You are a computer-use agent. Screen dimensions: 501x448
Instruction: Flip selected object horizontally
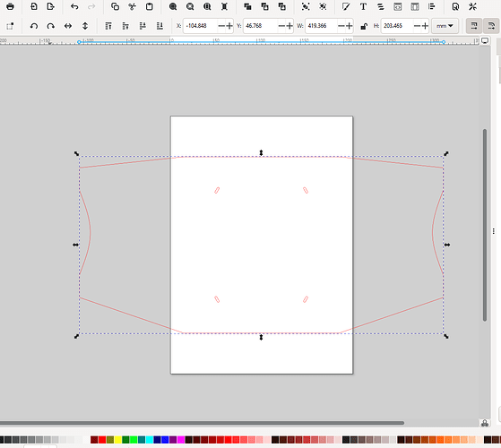point(68,26)
